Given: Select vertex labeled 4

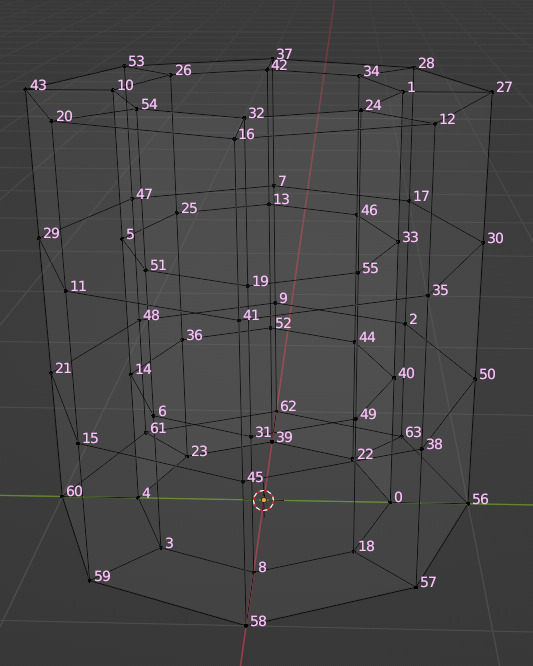Looking at the screenshot, I should [138, 497].
